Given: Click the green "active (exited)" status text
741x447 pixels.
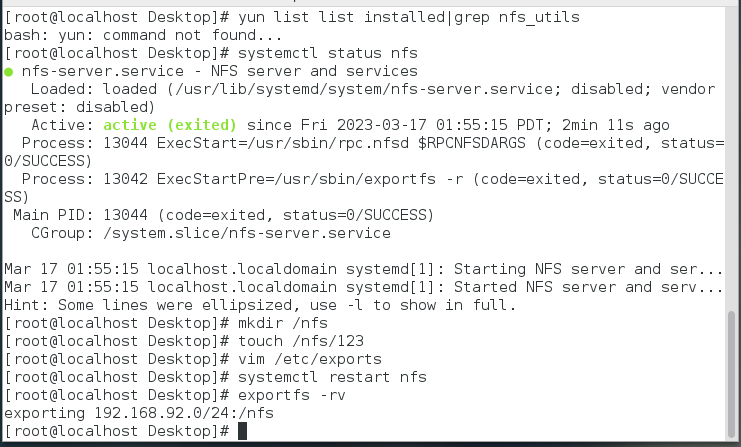Looking at the screenshot, I should pos(169,125).
